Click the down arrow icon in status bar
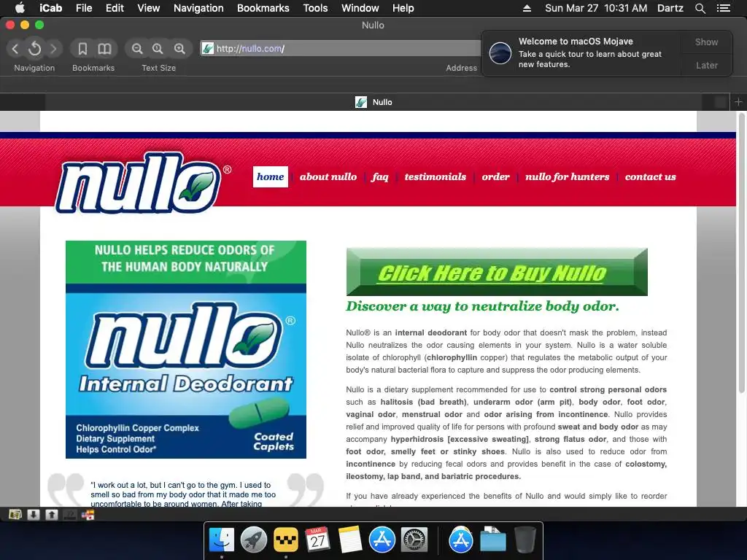 [34, 515]
